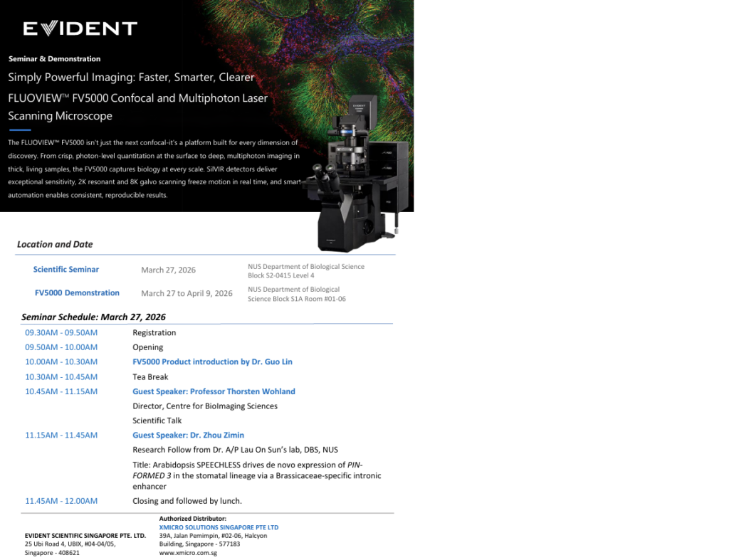Select the Seminar & Demonstration heading
This screenshot has width=729, height=560.
coord(54,59)
